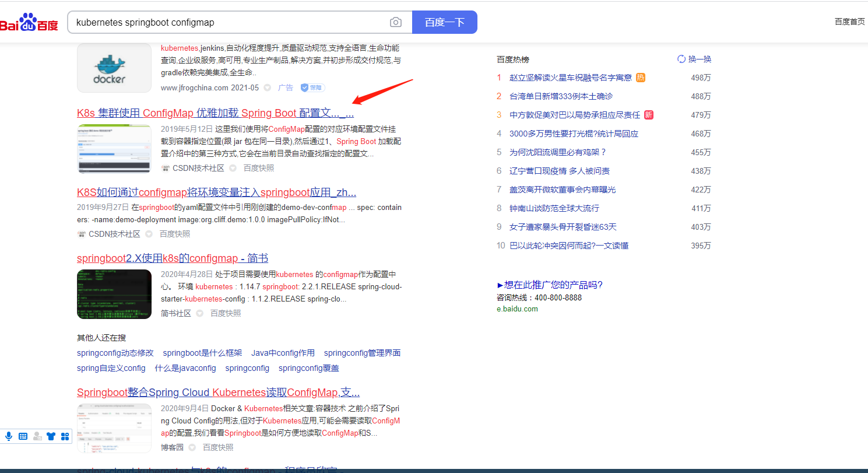This screenshot has width=868, height=473.
Task: Search related term spring自定义config
Action: pos(111,368)
